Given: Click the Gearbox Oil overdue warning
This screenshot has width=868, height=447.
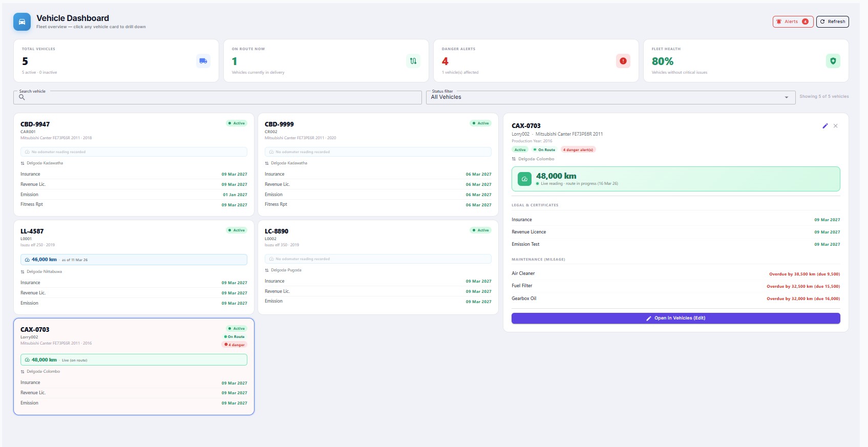Looking at the screenshot, I should click(803, 299).
